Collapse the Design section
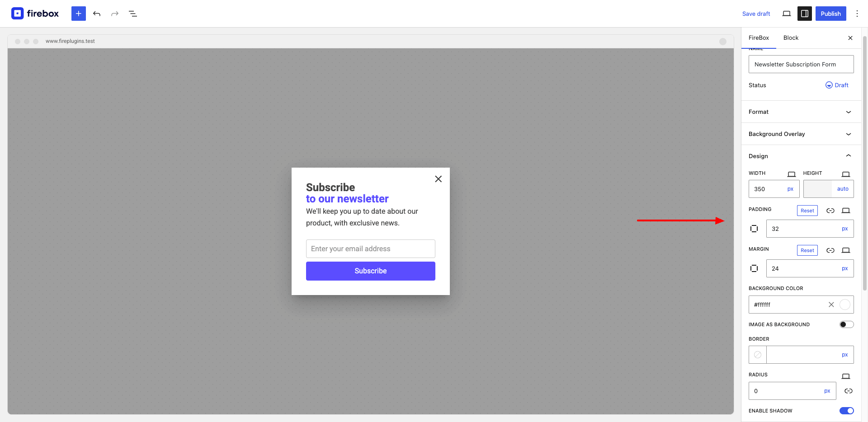This screenshot has width=868, height=422. [x=800, y=156]
